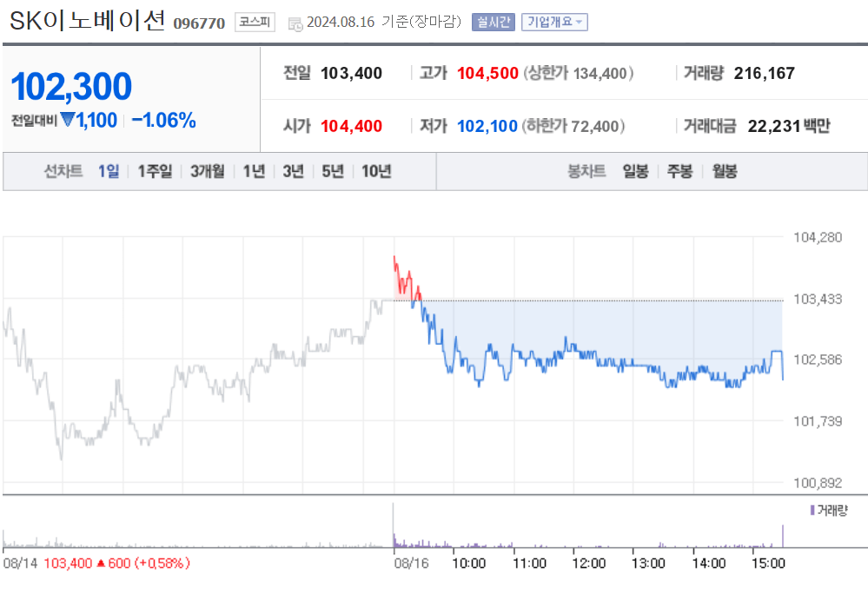
Task: Open the 기업개요 dropdown
Action: 554,22
